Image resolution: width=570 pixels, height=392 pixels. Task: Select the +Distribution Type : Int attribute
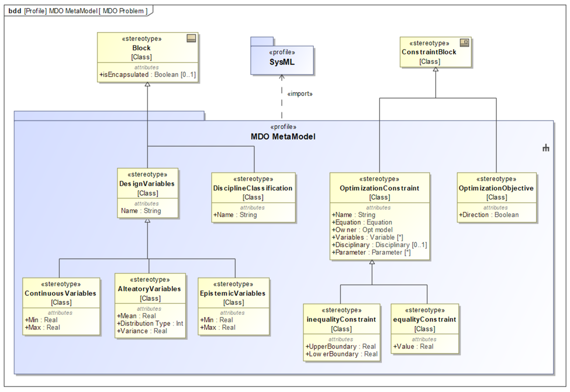coord(150,323)
